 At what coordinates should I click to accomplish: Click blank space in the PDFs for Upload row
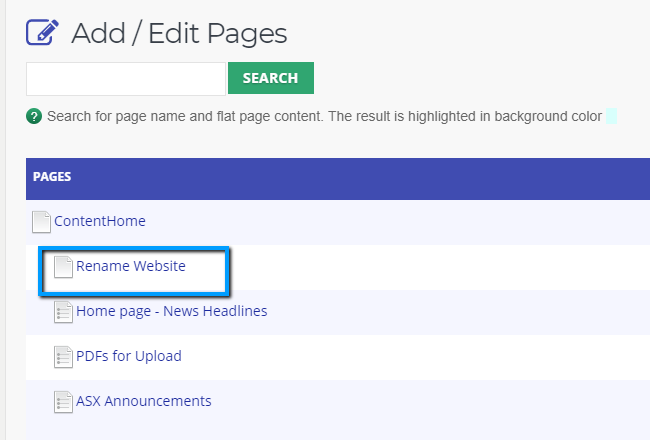pyautogui.click(x=415, y=357)
